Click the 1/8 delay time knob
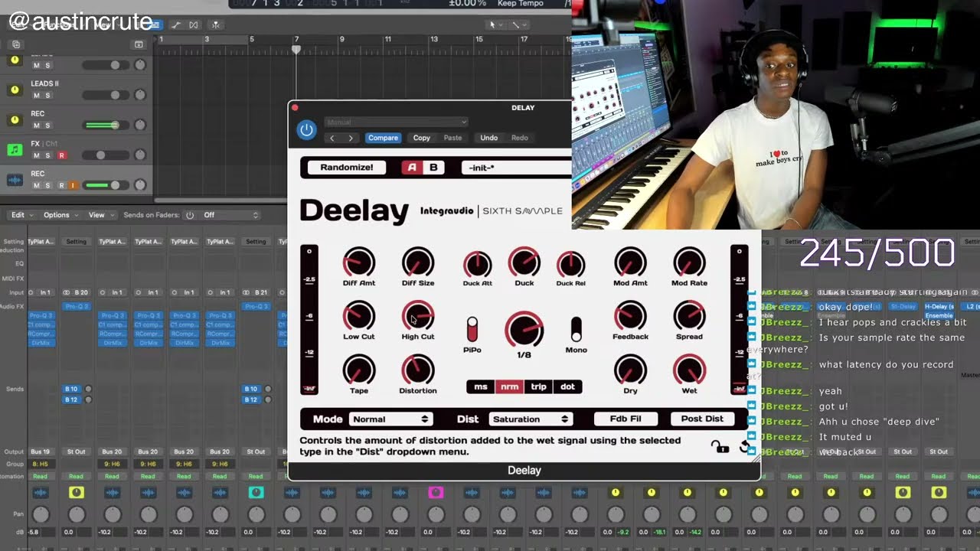Screen dimensions: 980x551 (x=524, y=330)
